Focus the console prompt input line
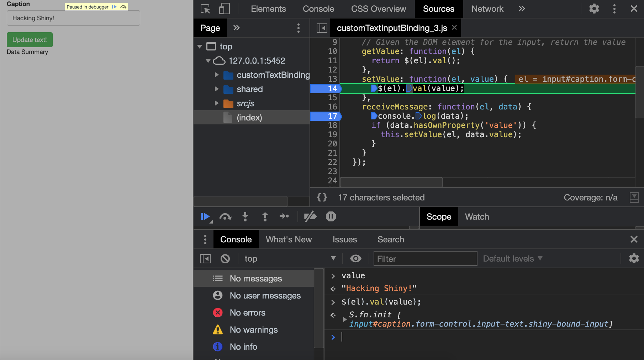This screenshot has height=360, width=644. (x=491, y=337)
